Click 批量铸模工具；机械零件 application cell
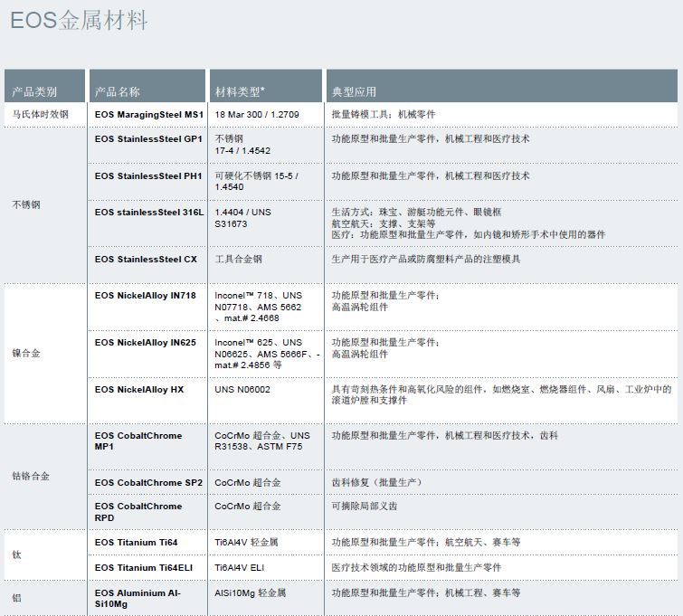The width and height of the screenshot is (683, 616). pyautogui.click(x=384, y=115)
